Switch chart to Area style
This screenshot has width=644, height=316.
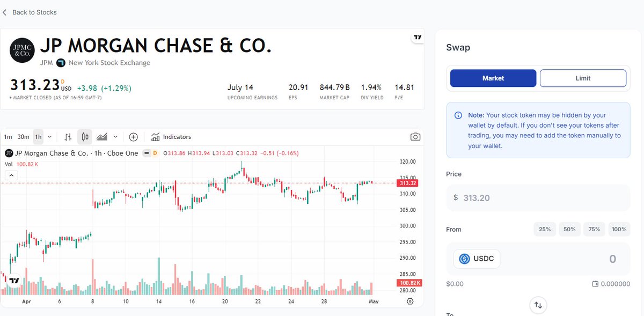click(102, 137)
